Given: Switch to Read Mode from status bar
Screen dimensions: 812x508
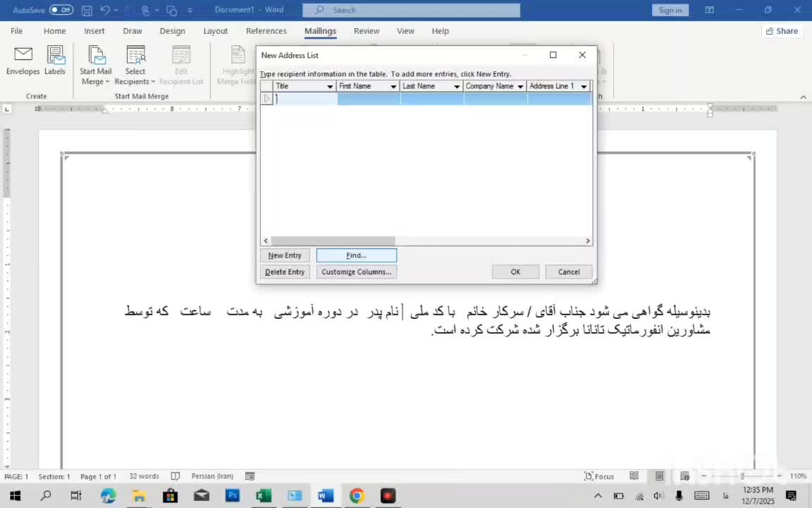Looking at the screenshot, I should coord(634,476).
